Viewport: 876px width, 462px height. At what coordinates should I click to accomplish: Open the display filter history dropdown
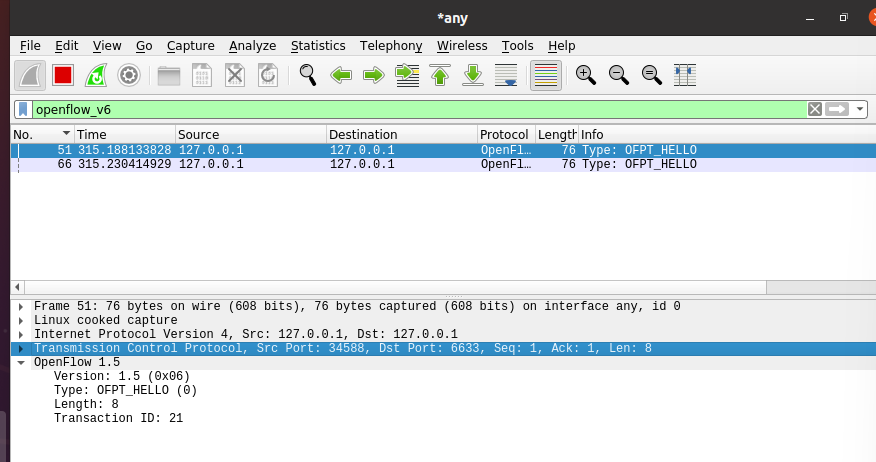point(860,109)
